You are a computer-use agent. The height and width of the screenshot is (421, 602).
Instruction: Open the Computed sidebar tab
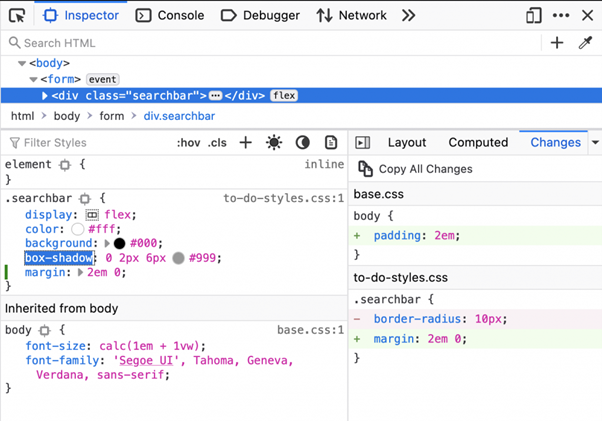pos(478,143)
